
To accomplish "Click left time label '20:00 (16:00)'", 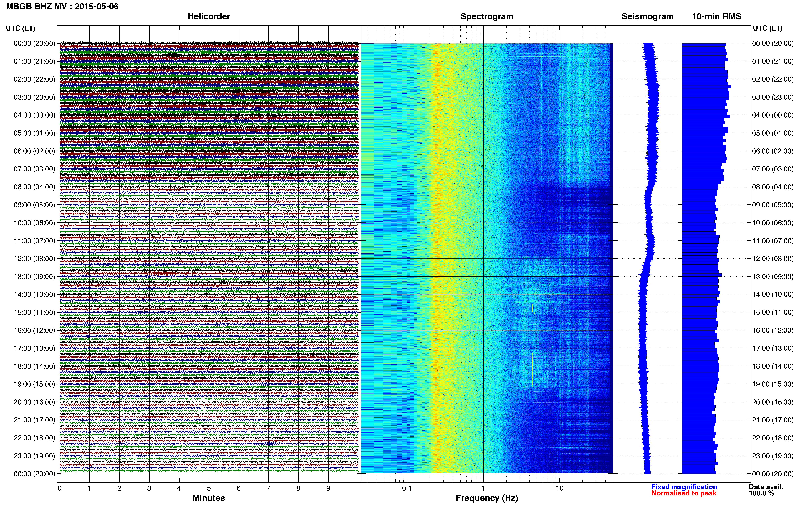I will point(34,402).
